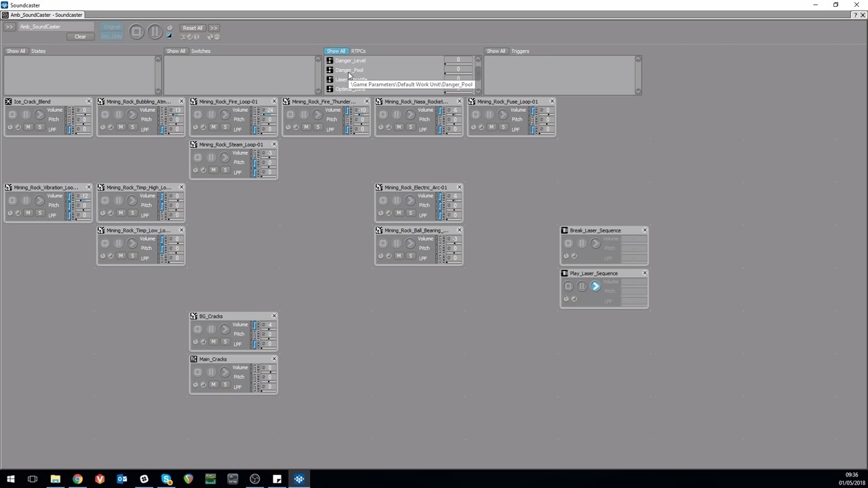The image size is (868, 488).
Task: Pause the Main_Cracks module
Action: [x=212, y=372]
